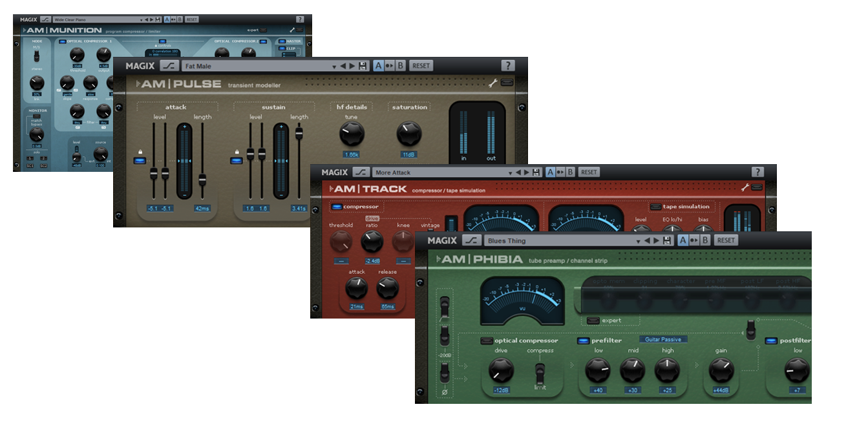Select setting B in AM|Phibia
868x440 pixels.
[705, 240]
